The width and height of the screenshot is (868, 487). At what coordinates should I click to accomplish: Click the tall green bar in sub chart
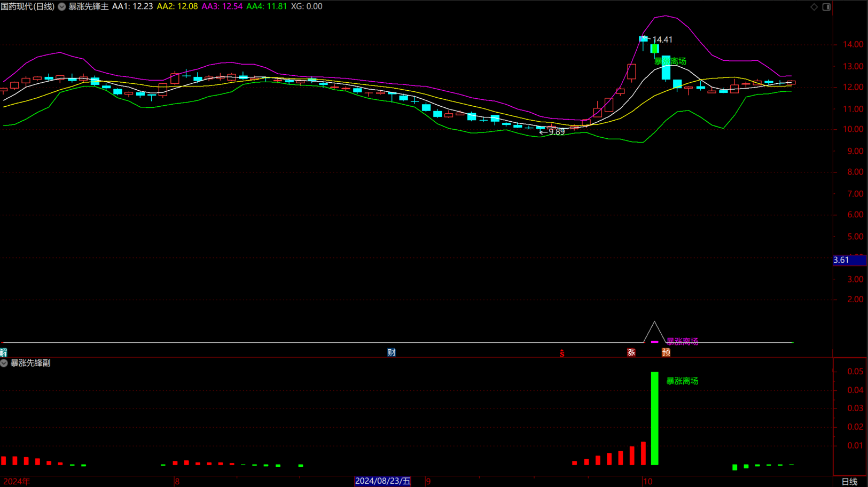[654, 419]
